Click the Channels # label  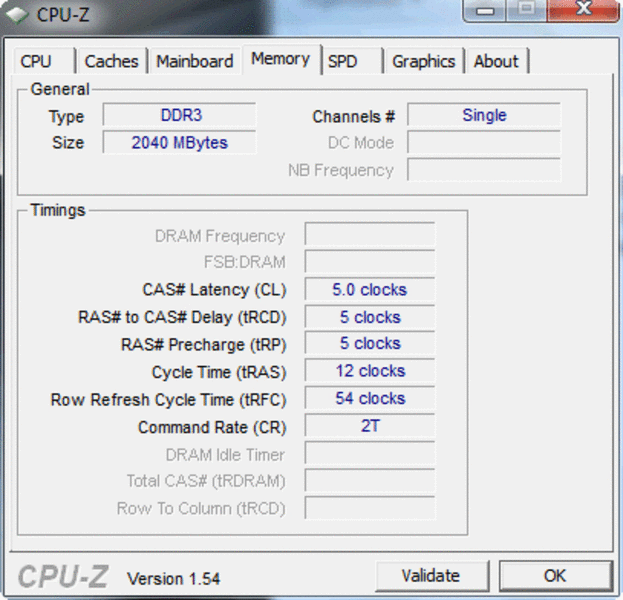pyautogui.click(x=354, y=116)
